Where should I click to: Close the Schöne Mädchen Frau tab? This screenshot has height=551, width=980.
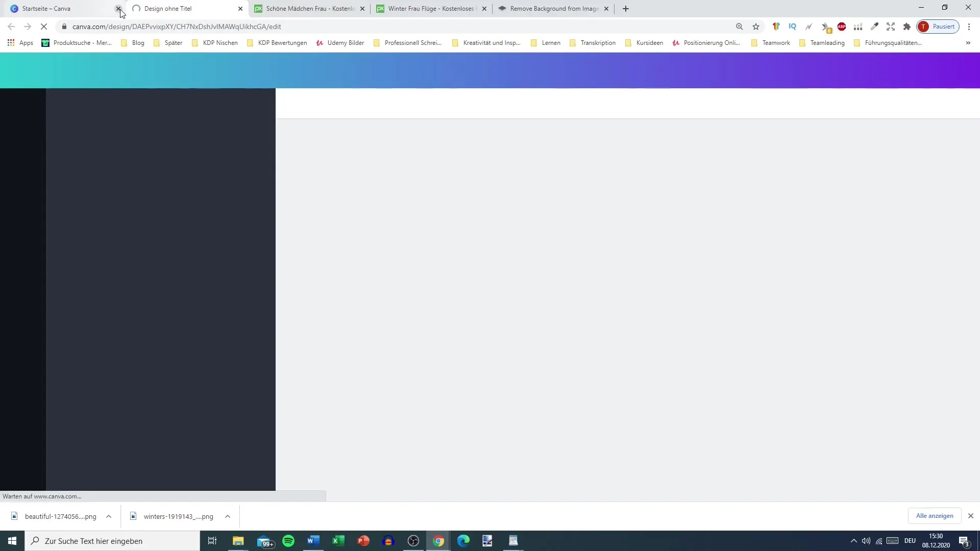pos(362,9)
